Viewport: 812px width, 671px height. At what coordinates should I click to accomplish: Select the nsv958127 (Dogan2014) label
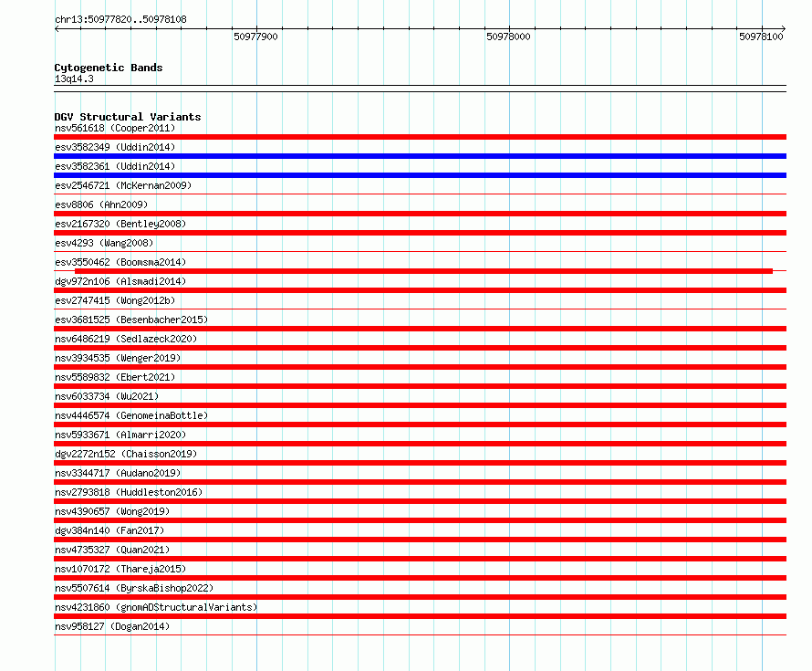point(112,626)
